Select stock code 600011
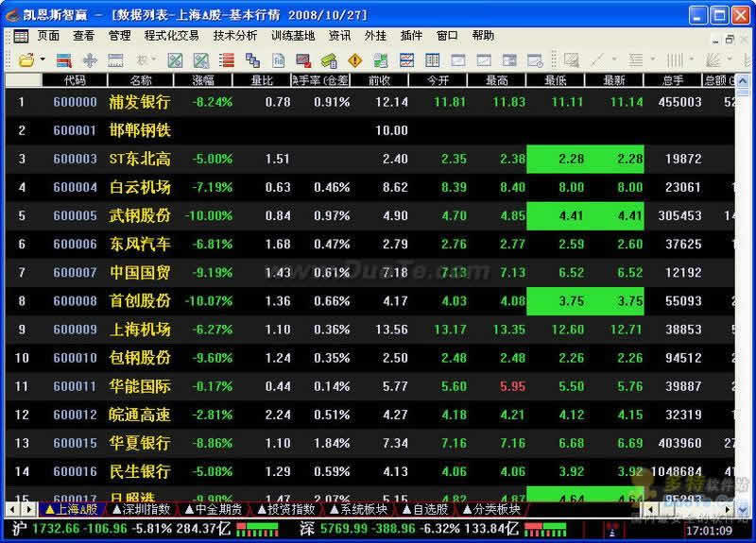The width and height of the screenshot is (756, 543). 76,386
